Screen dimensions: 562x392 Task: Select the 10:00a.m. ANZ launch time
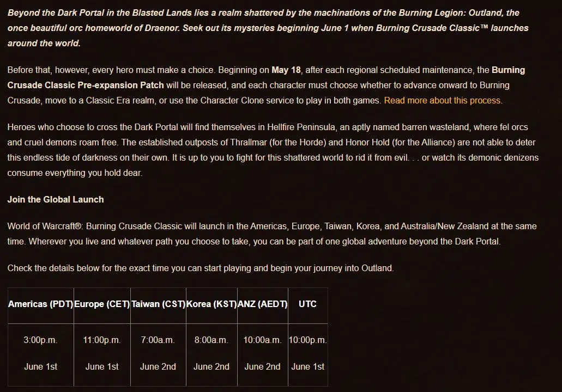262,340
